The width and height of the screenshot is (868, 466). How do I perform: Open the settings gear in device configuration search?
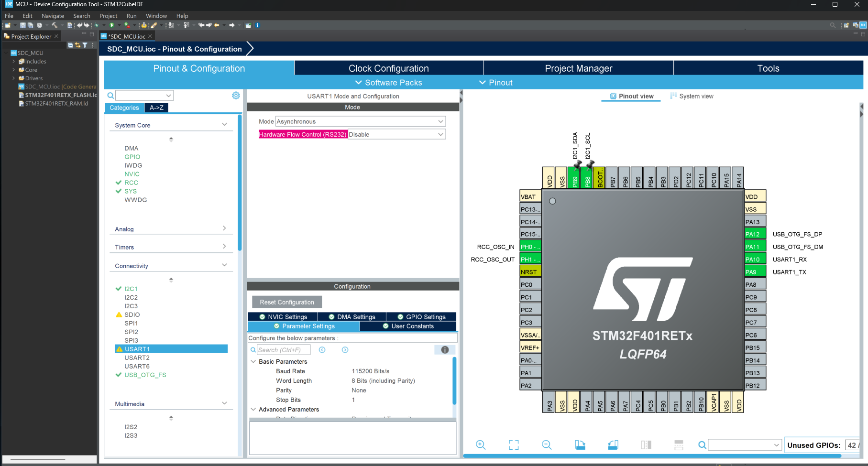click(236, 96)
